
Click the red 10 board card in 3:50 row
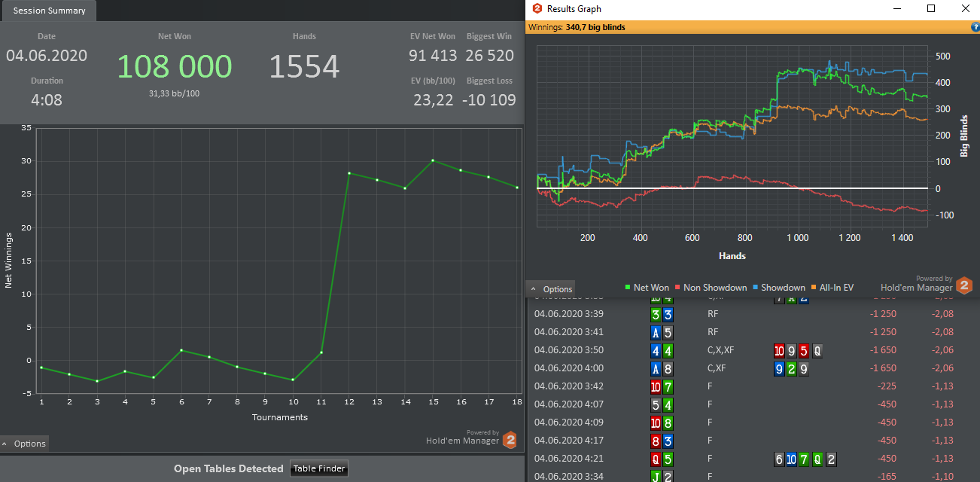(x=781, y=350)
